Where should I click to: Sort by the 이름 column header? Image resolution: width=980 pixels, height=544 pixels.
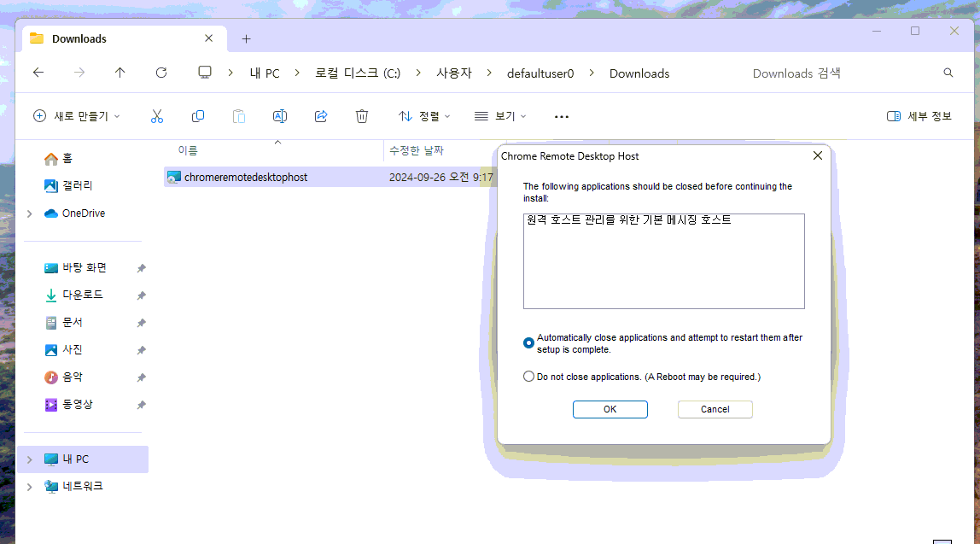[x=188, y=150]
